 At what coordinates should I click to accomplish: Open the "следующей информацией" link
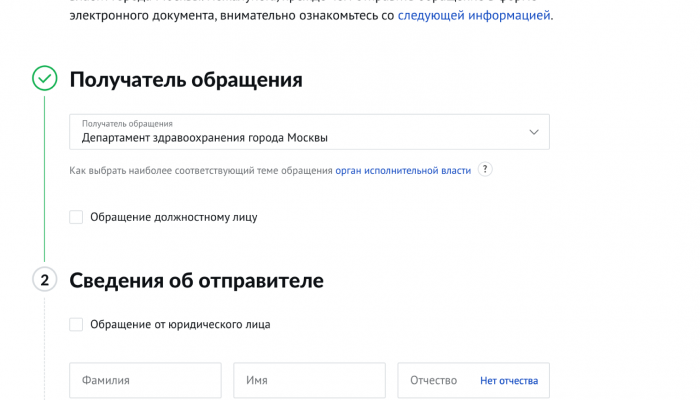pos(474,15)
